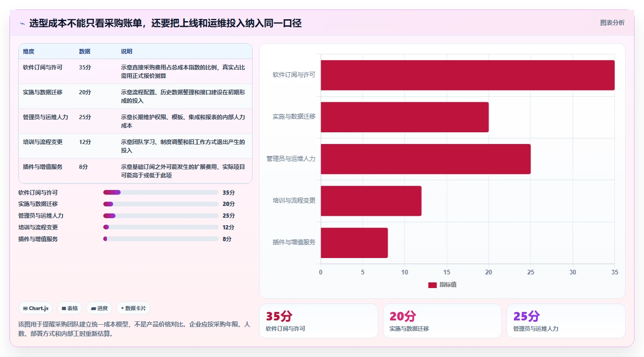
Task: Click the 管理员与运维人力 progress bar
Action: coord(161,216)
